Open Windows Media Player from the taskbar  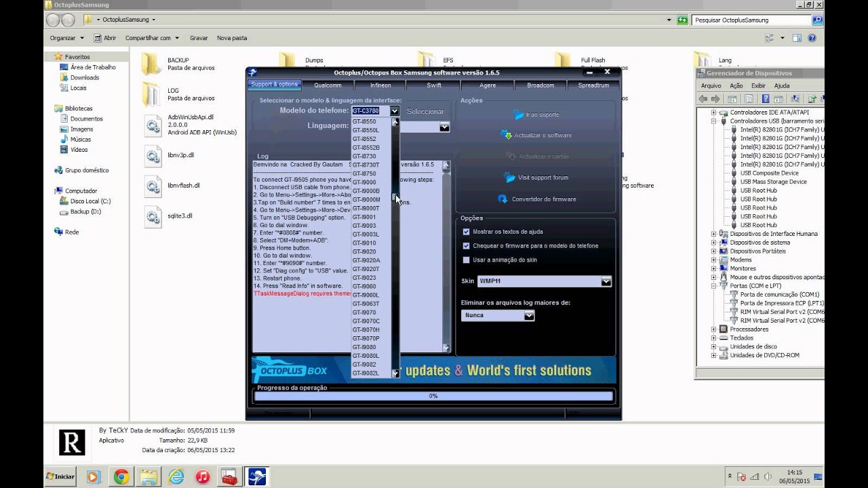click(94, 476)
